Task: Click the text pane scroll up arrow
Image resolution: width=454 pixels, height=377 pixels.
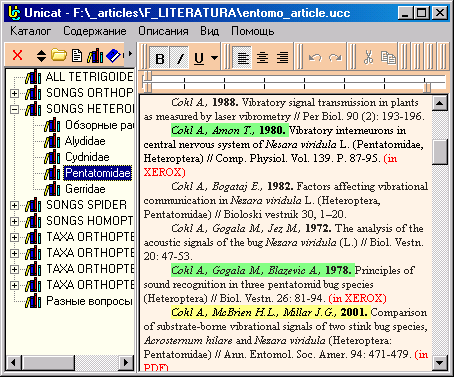Action: [440, 103]
